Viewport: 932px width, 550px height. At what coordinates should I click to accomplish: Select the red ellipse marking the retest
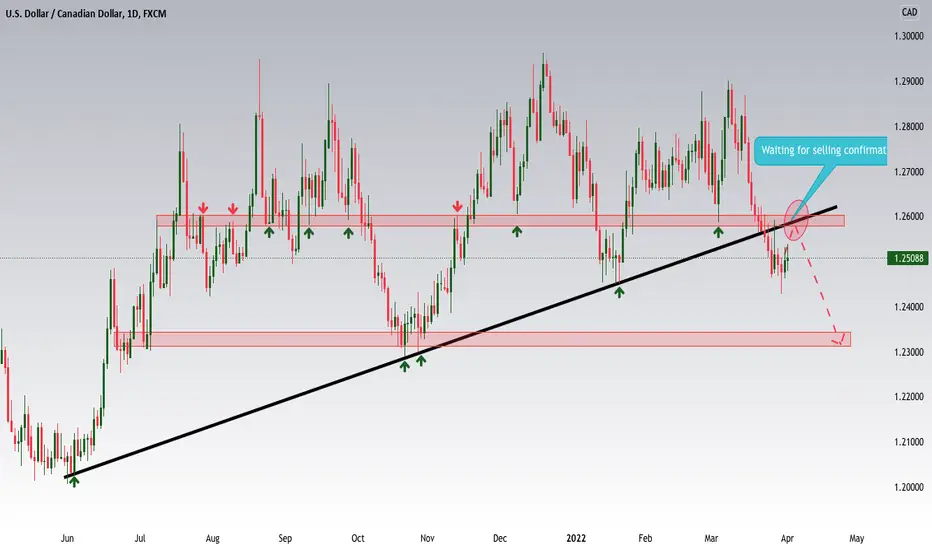coord(796,221)
